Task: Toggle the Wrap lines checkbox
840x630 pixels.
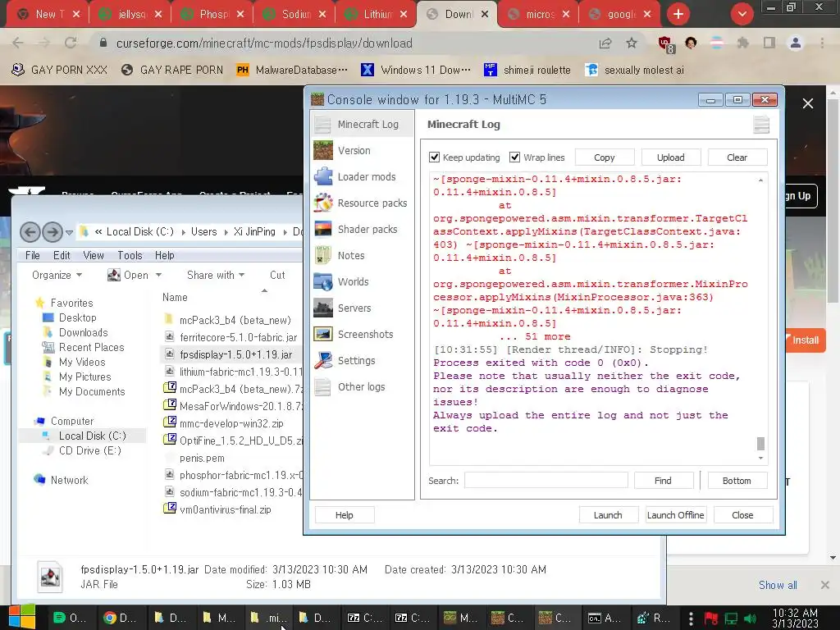Action: (515, 157)
